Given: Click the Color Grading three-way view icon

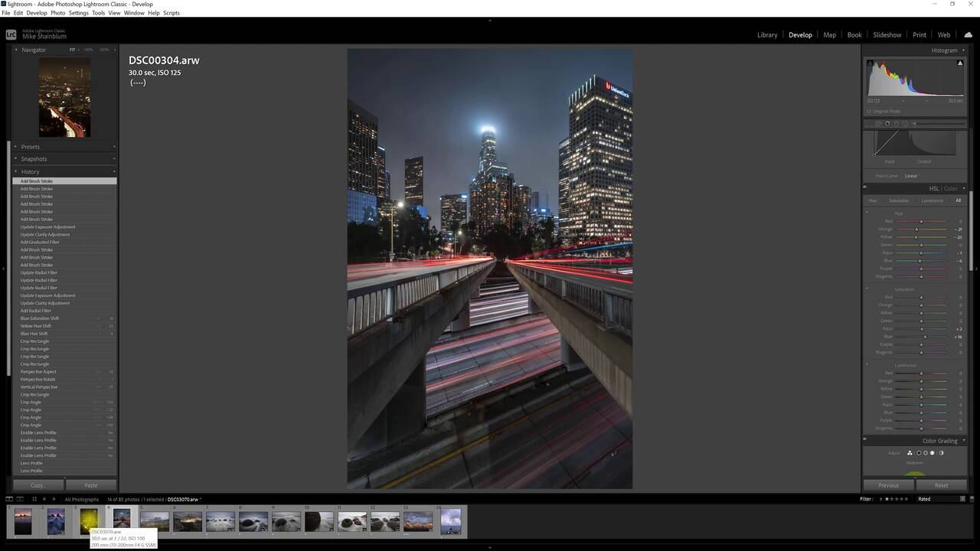Looking at the screenshot, I should point(910,453).
